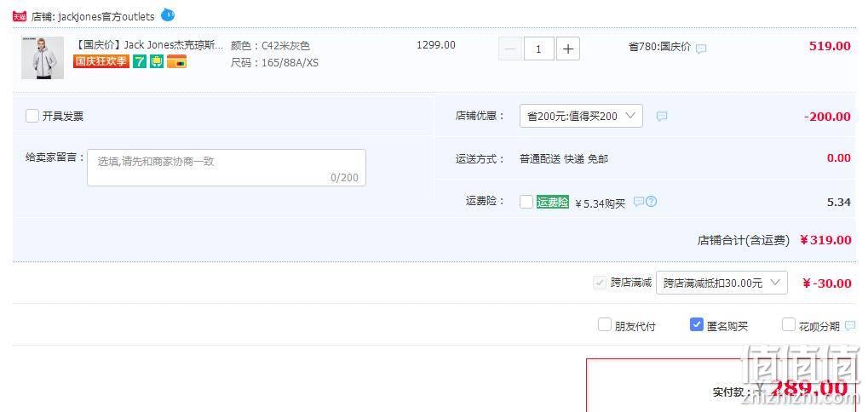Click the Tmall shop badge icon

click(x=20, y=16)
